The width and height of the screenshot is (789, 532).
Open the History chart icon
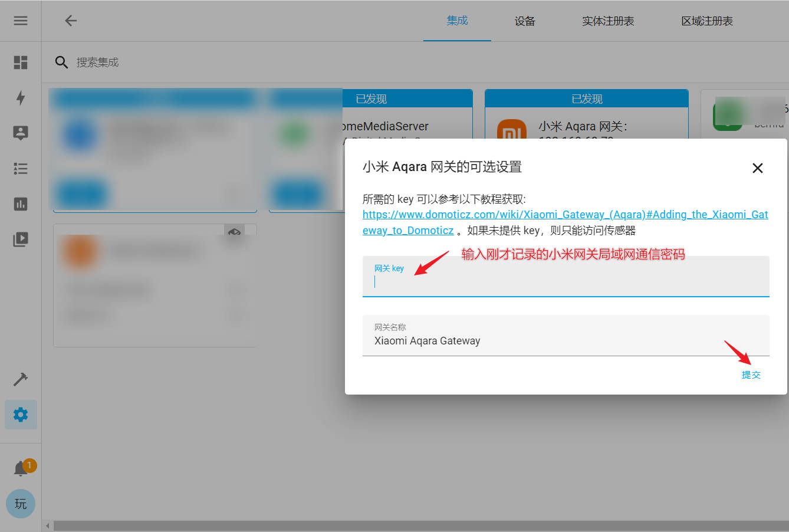21,204
